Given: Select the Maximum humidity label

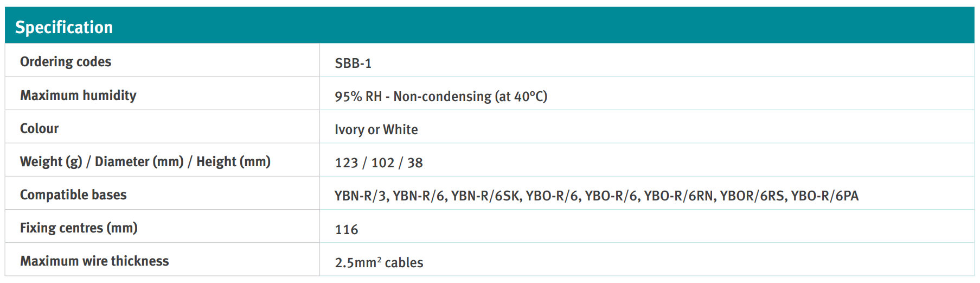Looking at the screenshot, I should (78, 96).
